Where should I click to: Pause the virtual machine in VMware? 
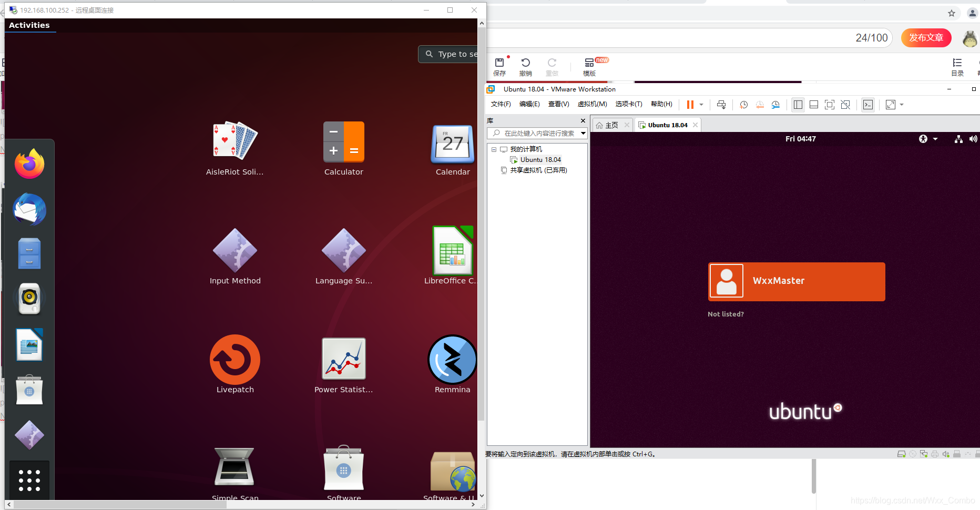[x=690, y=105]
